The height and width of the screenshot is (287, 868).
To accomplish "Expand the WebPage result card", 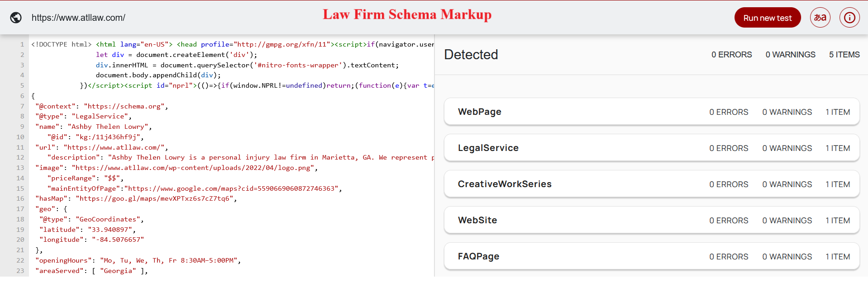I will tap(652, 112).
